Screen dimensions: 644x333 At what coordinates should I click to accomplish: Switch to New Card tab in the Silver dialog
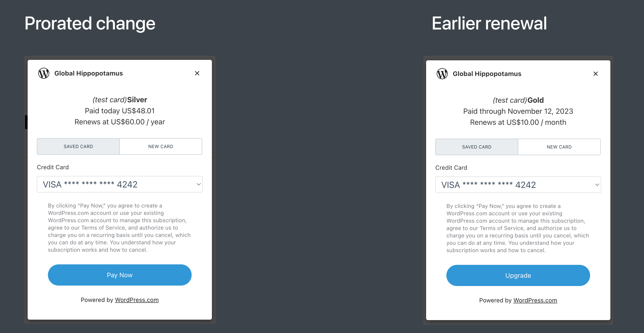pos(161,146)
